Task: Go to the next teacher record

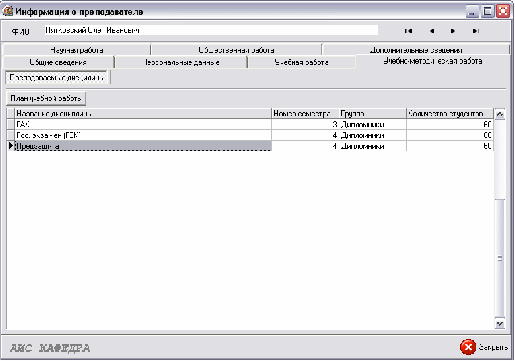Action: pos(453,31)
